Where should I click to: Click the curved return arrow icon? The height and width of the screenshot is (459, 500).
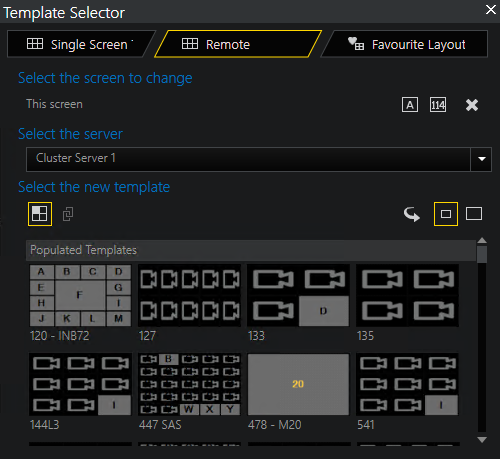412,214
